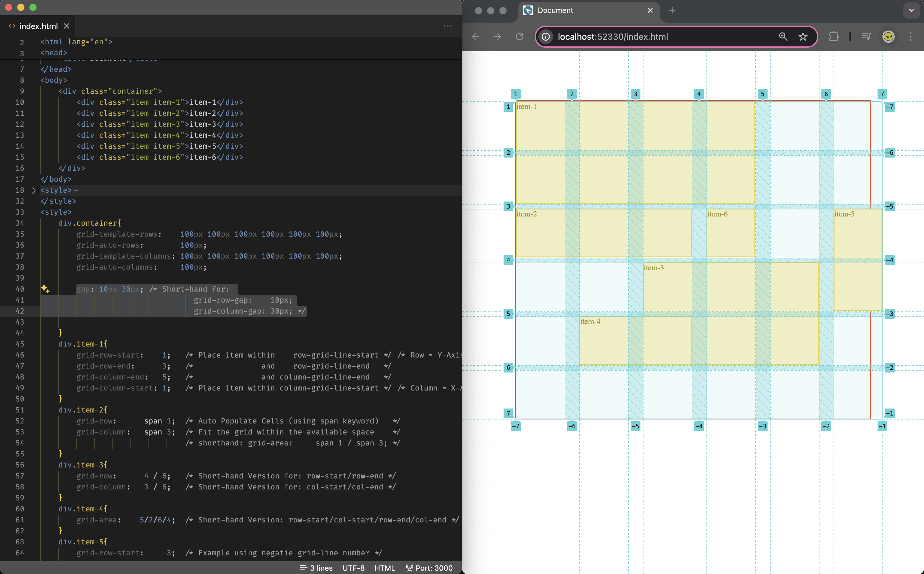Open the browser extensions puzzle icon
This screenshot has height=574, width=924.
coord(834,37)
